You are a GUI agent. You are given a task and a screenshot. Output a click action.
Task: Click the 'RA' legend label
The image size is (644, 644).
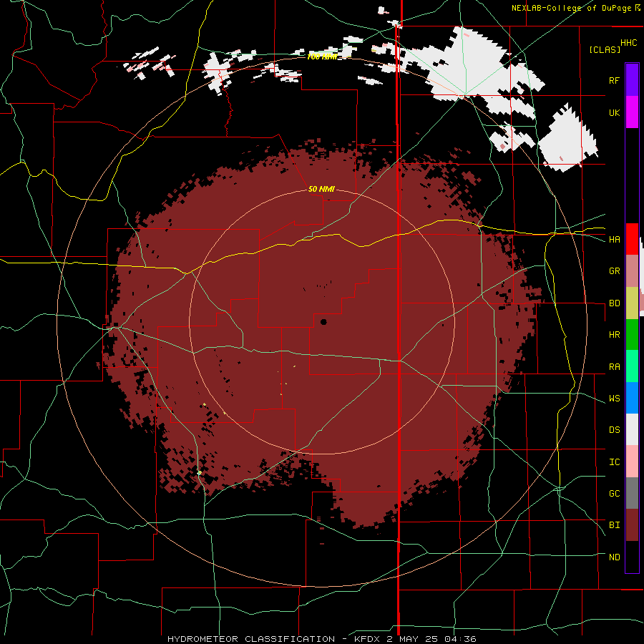(x=614, y=367)
